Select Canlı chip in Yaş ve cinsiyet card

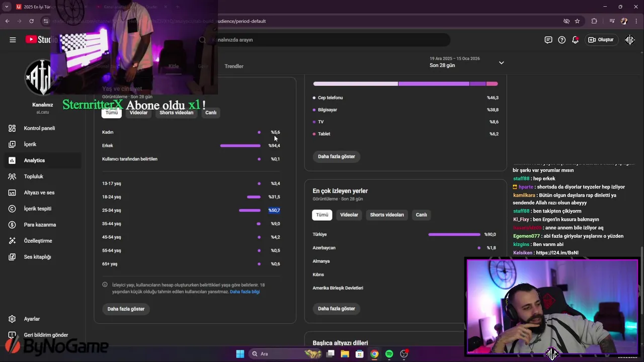211,113
